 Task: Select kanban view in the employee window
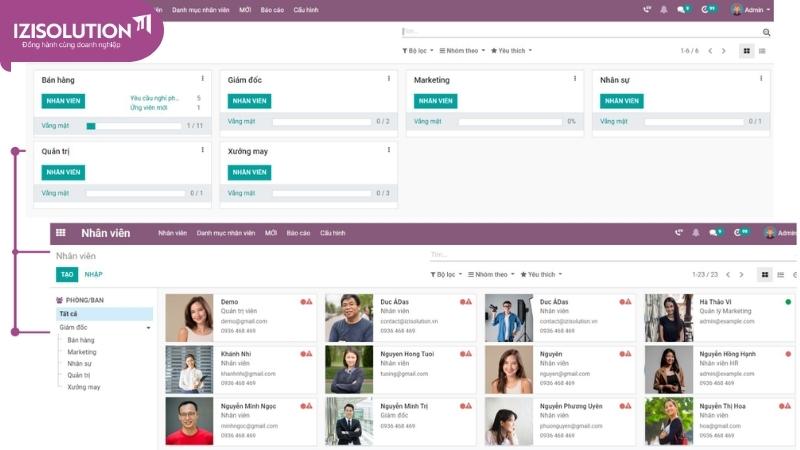(765, 274)
